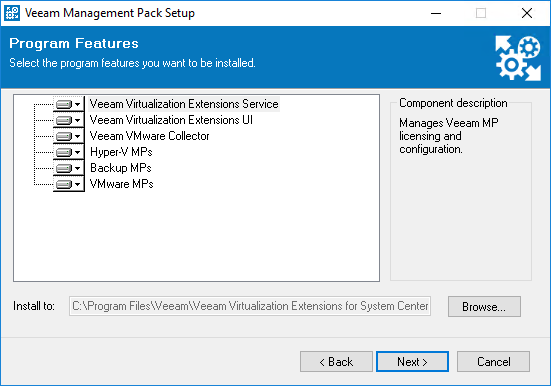Click the Browse... button
Image resolution: width=551 pixels, height=386 pixels.
coord(484,307)
